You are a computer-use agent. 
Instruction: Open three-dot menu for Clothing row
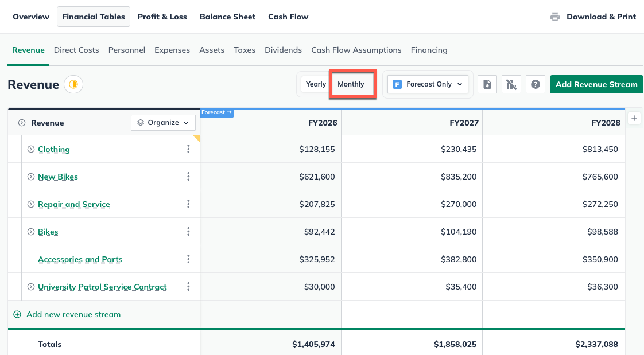tap(188, 149)
